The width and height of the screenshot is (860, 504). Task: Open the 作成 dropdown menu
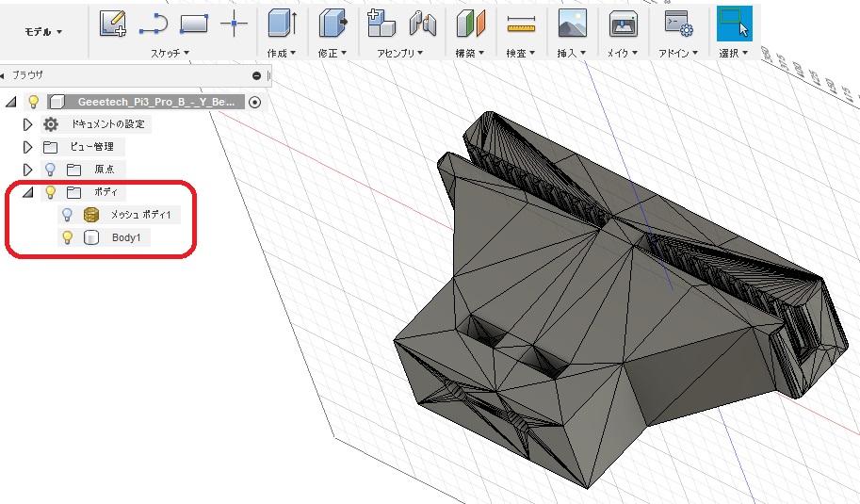(x=282, y=53)
